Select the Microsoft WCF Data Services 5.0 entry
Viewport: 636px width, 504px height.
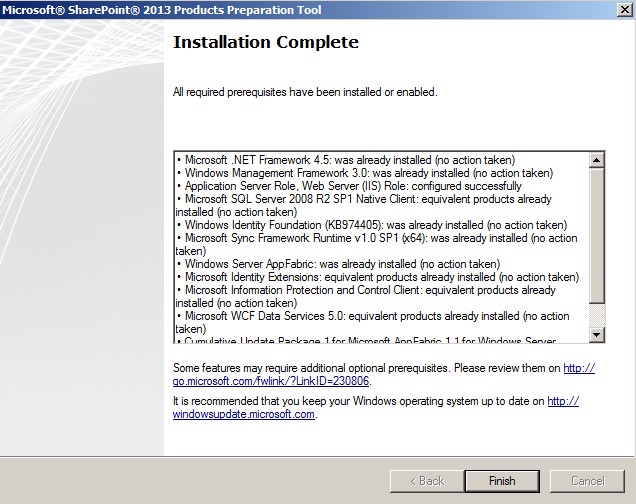(370, 316)
